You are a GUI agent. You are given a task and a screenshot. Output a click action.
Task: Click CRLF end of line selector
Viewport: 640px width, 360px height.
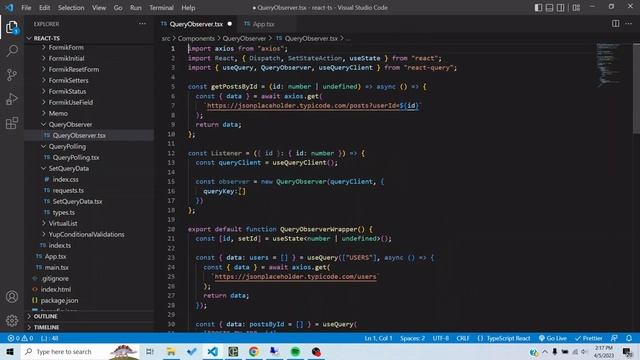(463, 338)
